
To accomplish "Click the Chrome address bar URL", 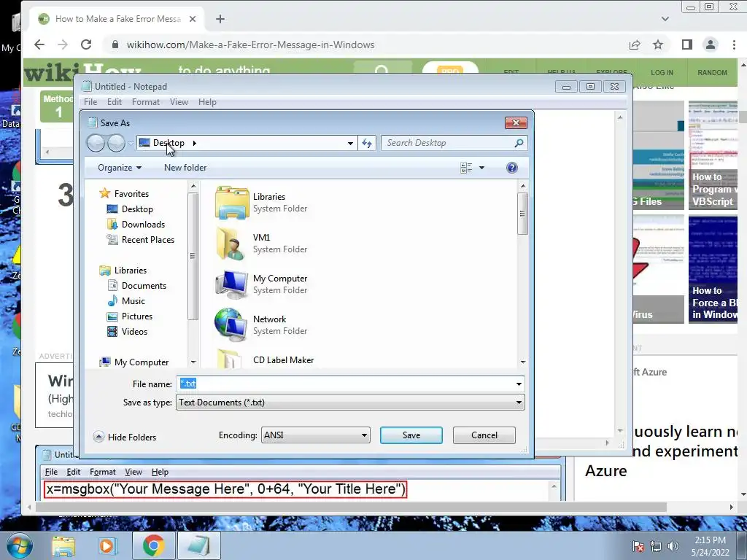I will [x=251, y=44].
